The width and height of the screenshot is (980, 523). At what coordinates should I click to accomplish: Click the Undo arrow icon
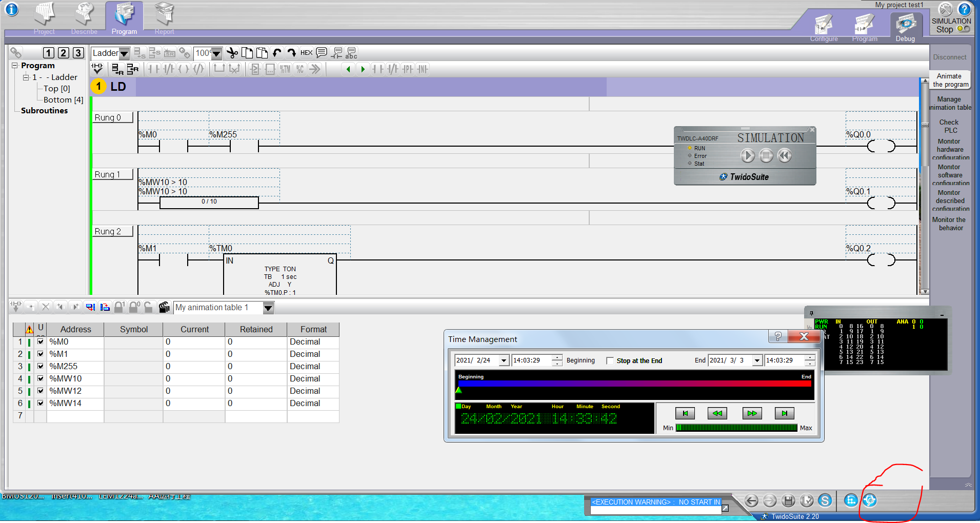(277, 53)
